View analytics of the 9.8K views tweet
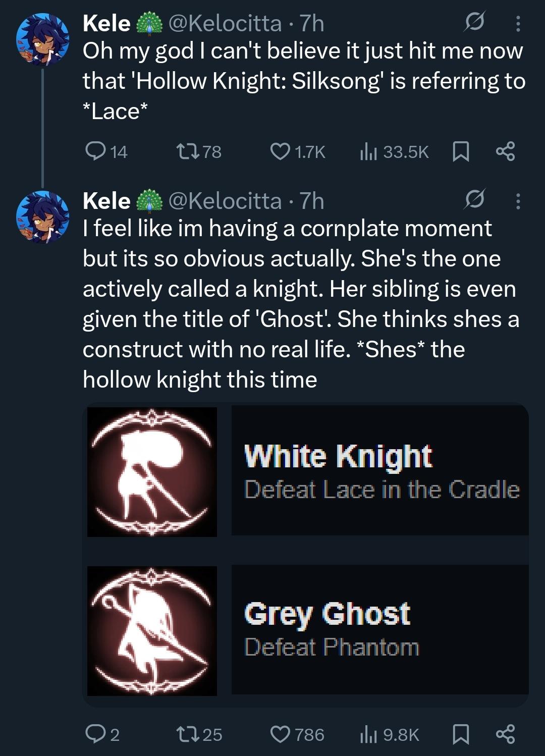Image resolution: width=545 pixels, height=756 pixels. tap(368, 734)
